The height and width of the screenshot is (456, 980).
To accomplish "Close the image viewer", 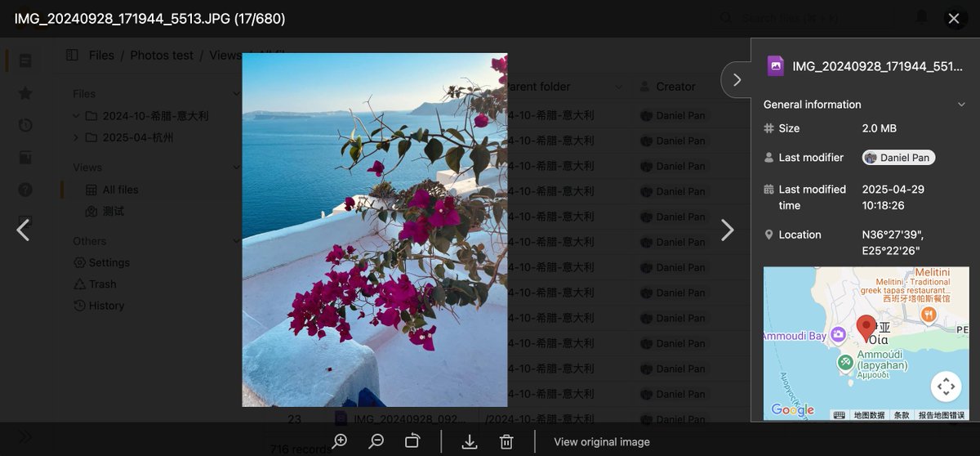I will click(x=954, y=18).
